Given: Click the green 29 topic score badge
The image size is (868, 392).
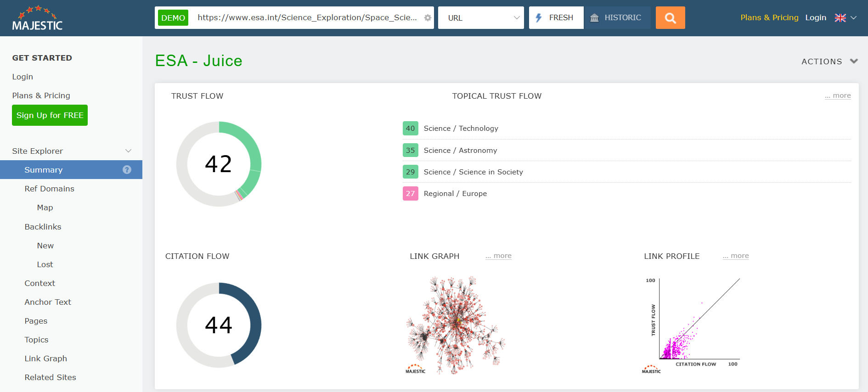Looking at the screenshot, I should coord(410,172).
